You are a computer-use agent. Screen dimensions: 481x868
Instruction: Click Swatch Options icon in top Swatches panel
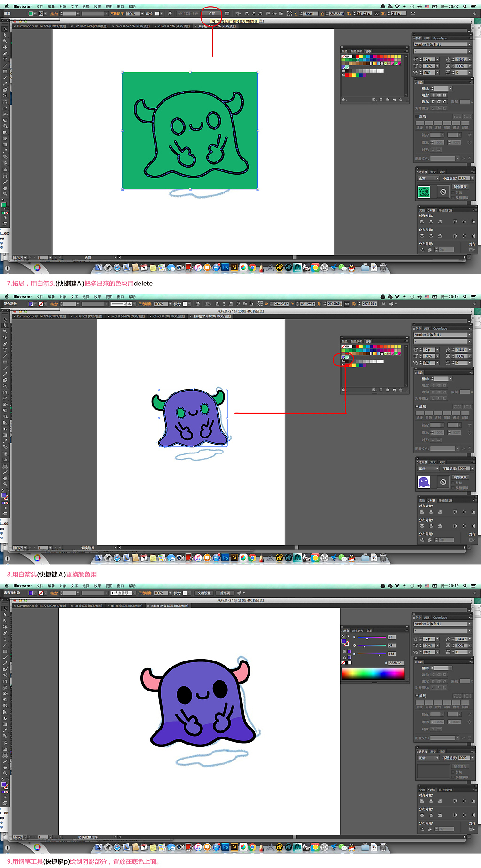pyautogui.click(x=381, y=100)
